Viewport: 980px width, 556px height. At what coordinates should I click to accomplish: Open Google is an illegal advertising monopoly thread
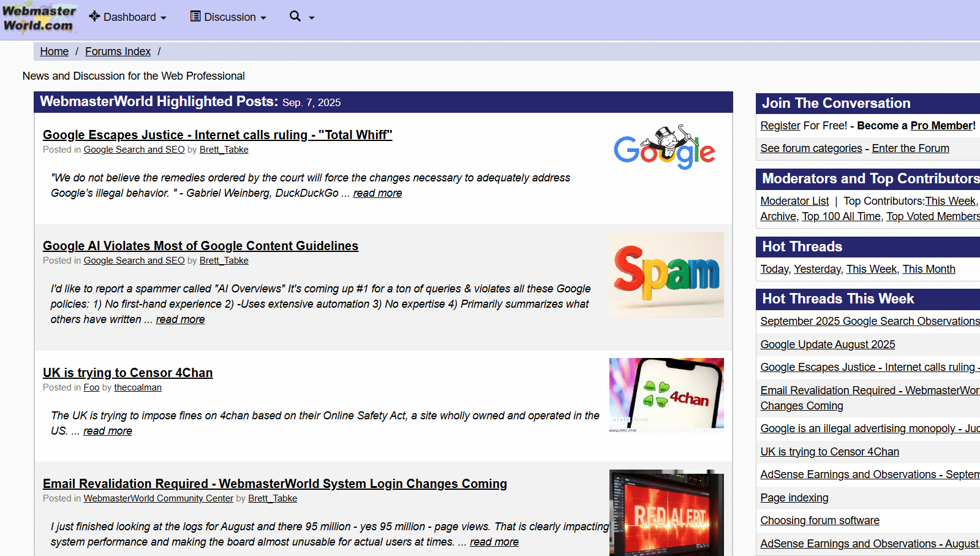(870, 428)
